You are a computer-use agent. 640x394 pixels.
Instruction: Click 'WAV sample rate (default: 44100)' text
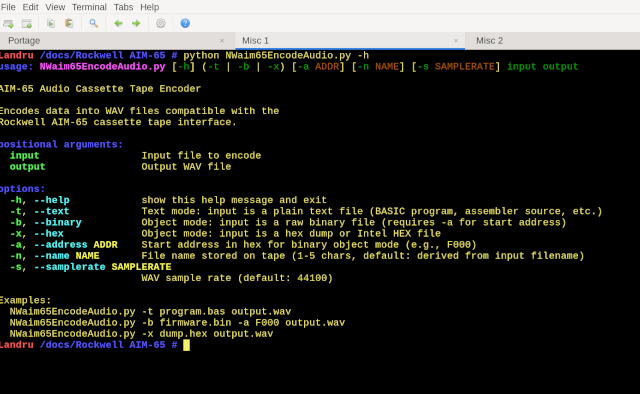237,278
